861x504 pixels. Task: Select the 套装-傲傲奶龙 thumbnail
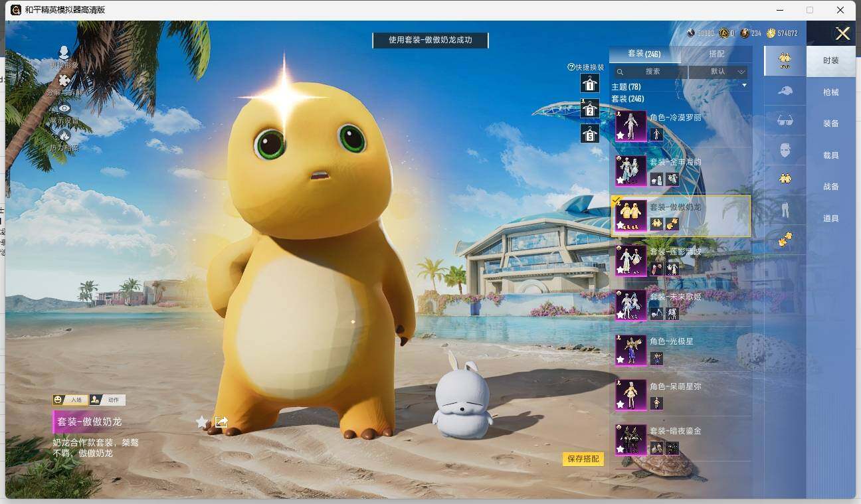pos(630,216)
